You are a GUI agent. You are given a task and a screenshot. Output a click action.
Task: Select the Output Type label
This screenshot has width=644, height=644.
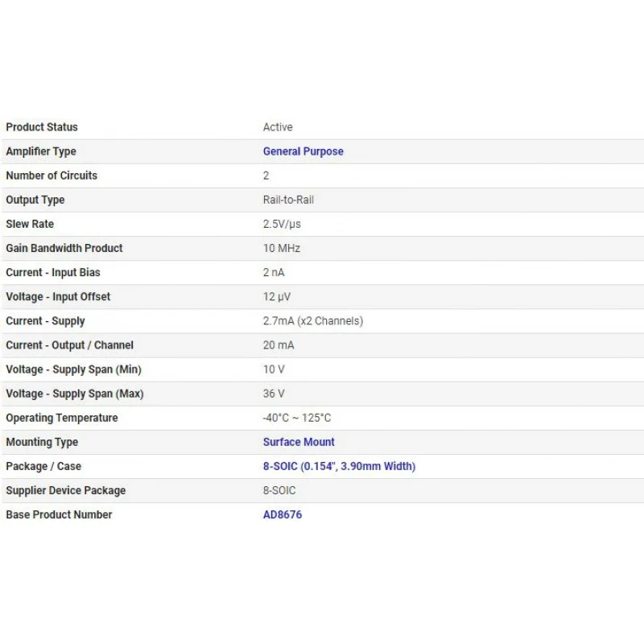(35, 200)
